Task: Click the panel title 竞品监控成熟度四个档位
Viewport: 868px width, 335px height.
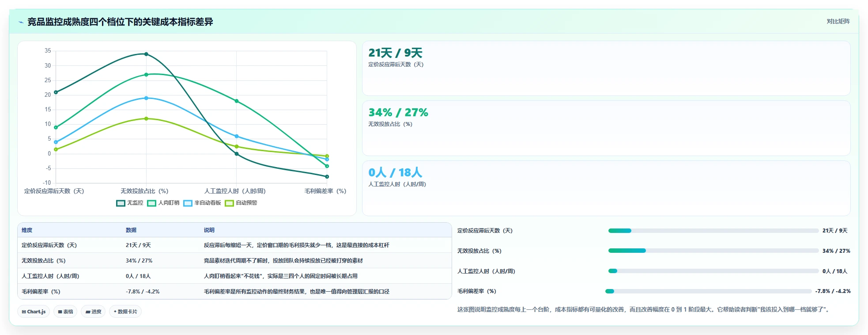Action: [x=120, y=22]
